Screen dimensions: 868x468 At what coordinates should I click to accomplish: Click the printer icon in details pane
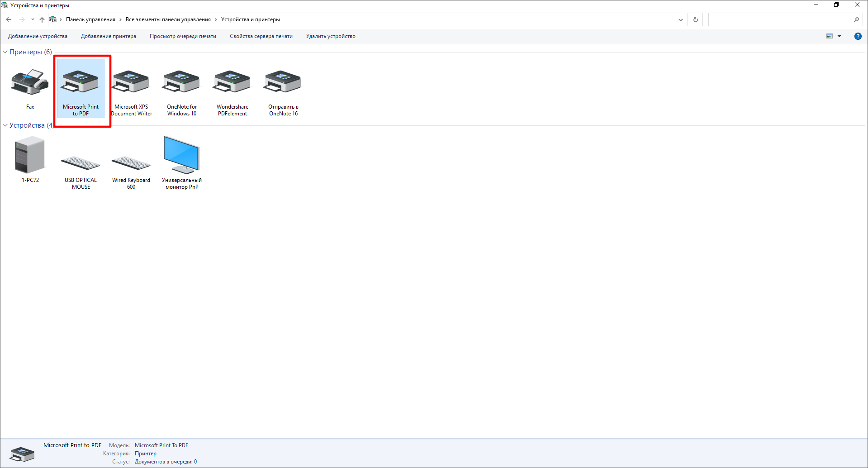[x=22, y=454]
